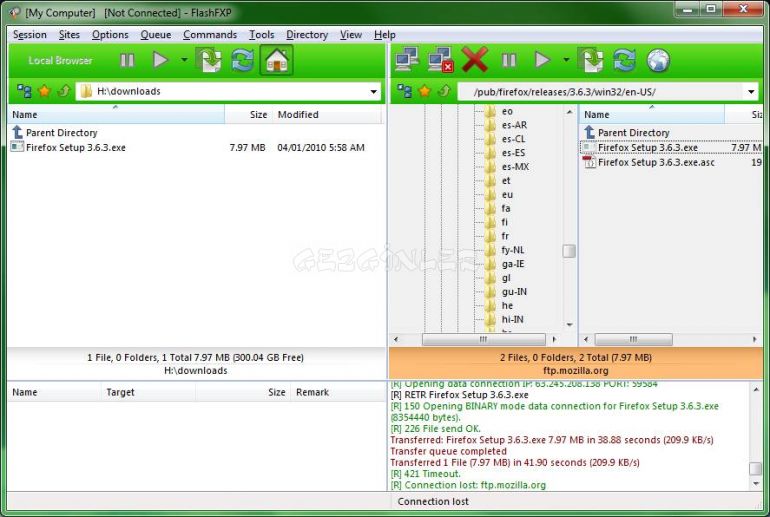
Task: Refresh the local browser listing
Action: point(243,60)
